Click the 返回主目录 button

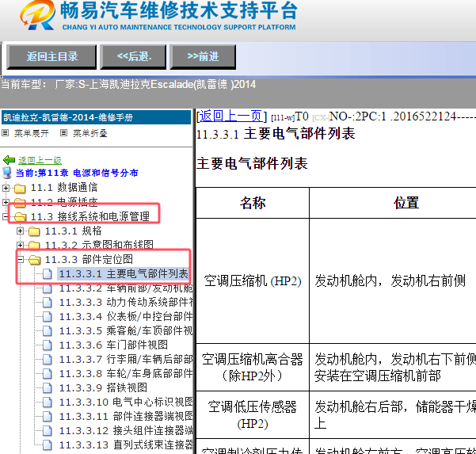[x=51, y=57]
